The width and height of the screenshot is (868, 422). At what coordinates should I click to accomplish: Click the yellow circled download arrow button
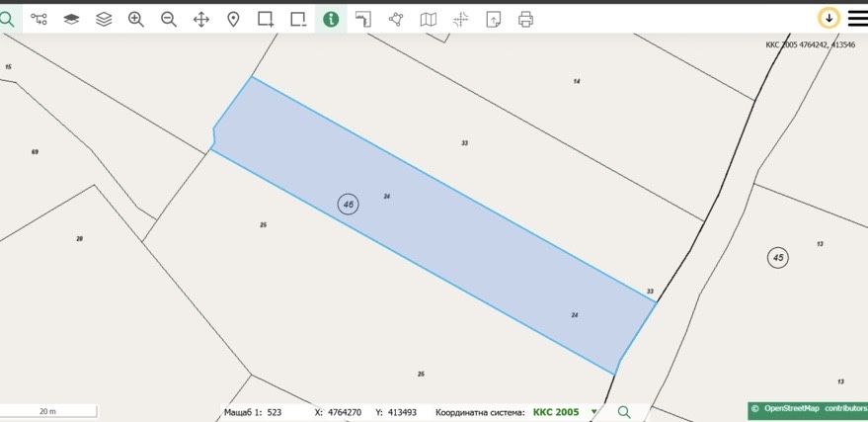pos(829,18)
